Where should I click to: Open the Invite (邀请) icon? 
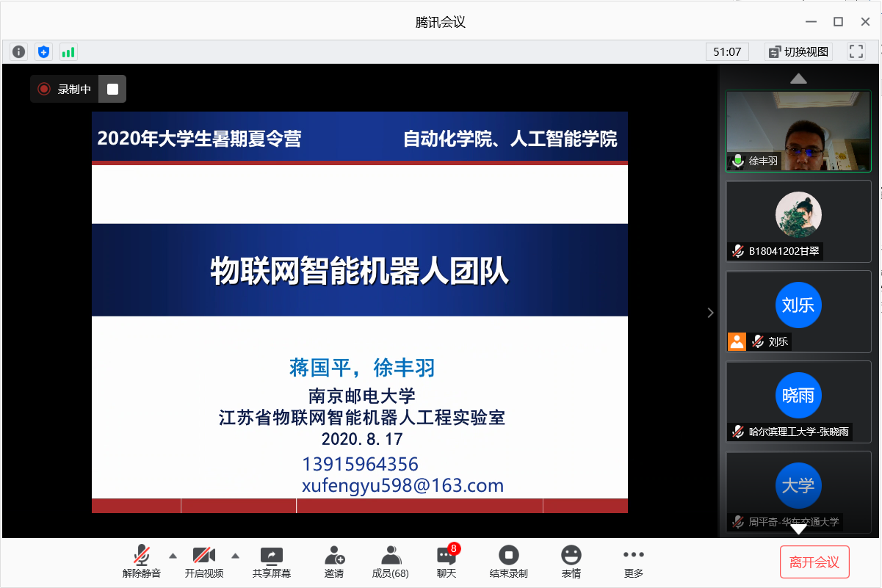(334, 562)
